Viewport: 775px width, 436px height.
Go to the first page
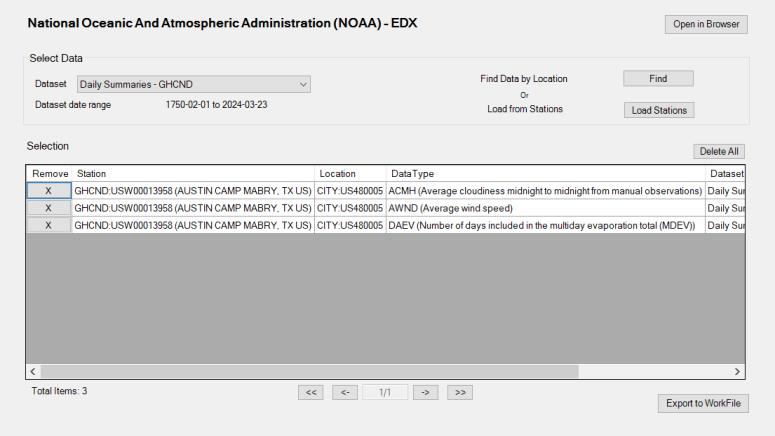point(311,392)
